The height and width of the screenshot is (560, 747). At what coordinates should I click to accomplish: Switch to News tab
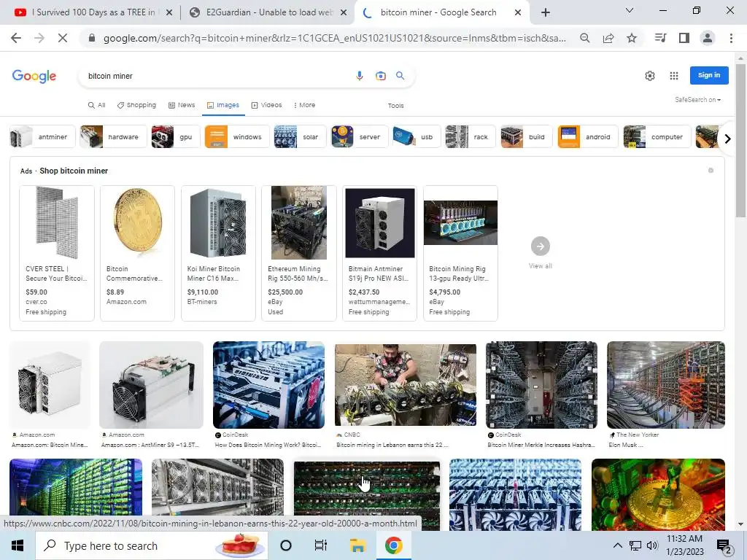click(x=182, y=105)
